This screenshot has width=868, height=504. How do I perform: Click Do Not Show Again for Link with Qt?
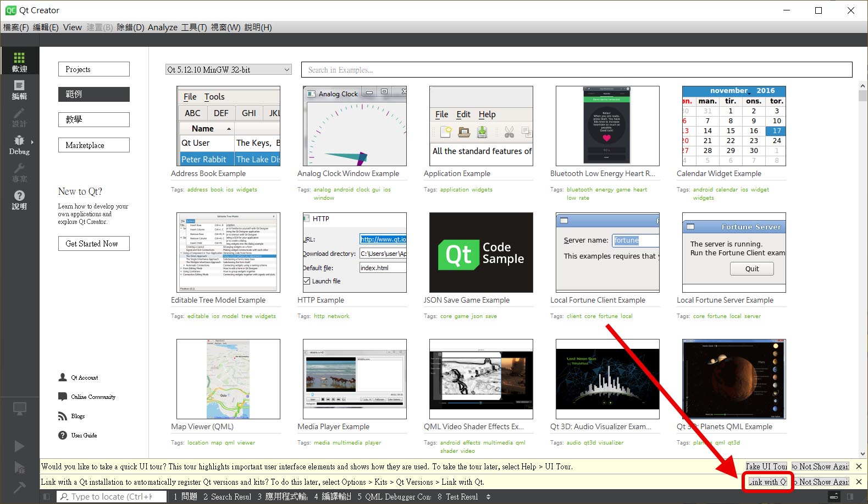[x=820, y=482]
